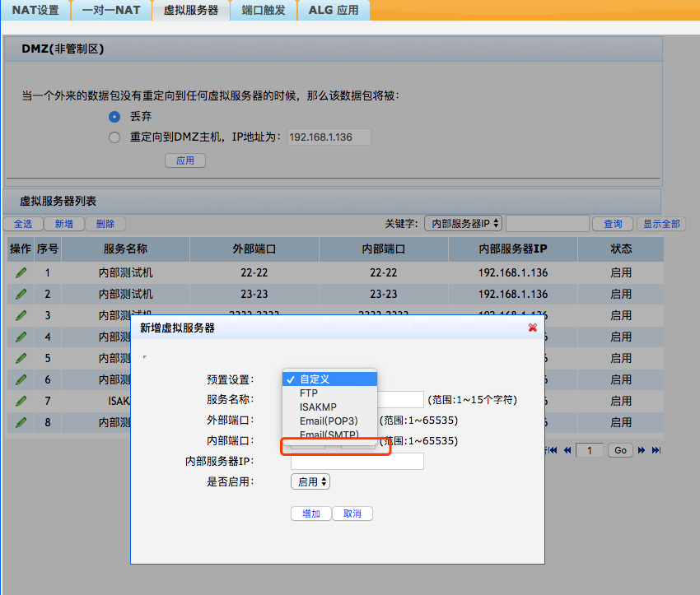Edit row 2 using pencil icon
Viewport: 700px width, 595px height.
21,294
